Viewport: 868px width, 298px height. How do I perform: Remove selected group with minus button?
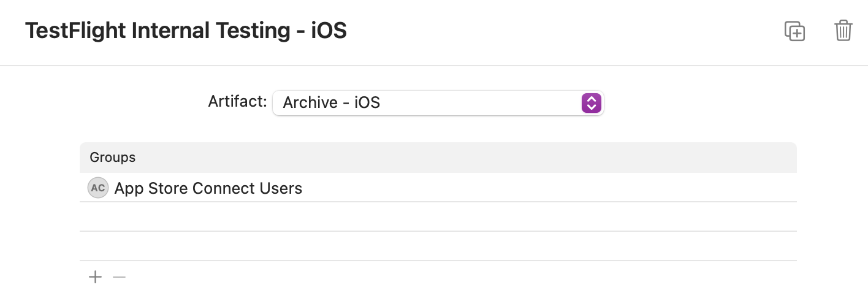[119, 277]
